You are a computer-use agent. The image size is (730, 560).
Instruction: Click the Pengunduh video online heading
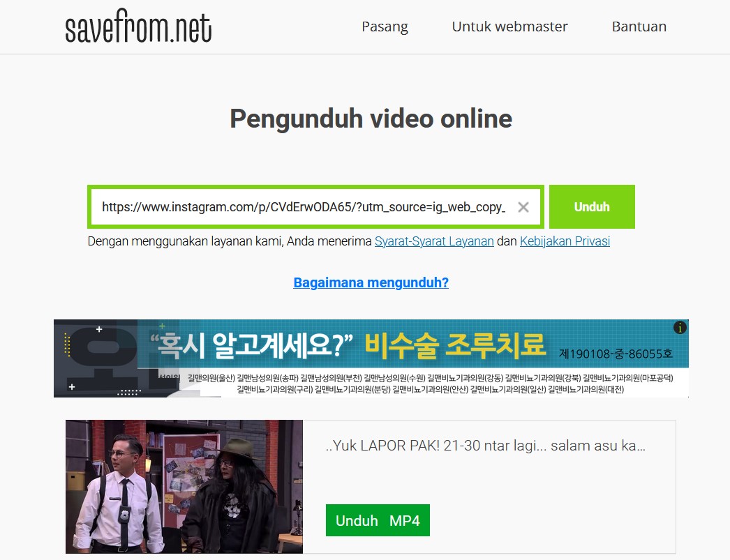pyautogui.click(x=371, y=119)
